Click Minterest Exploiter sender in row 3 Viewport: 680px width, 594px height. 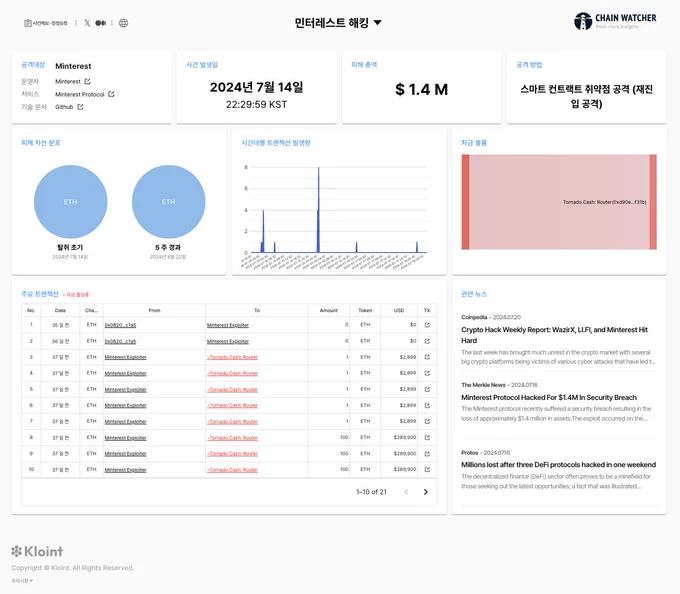coord(125,357)
